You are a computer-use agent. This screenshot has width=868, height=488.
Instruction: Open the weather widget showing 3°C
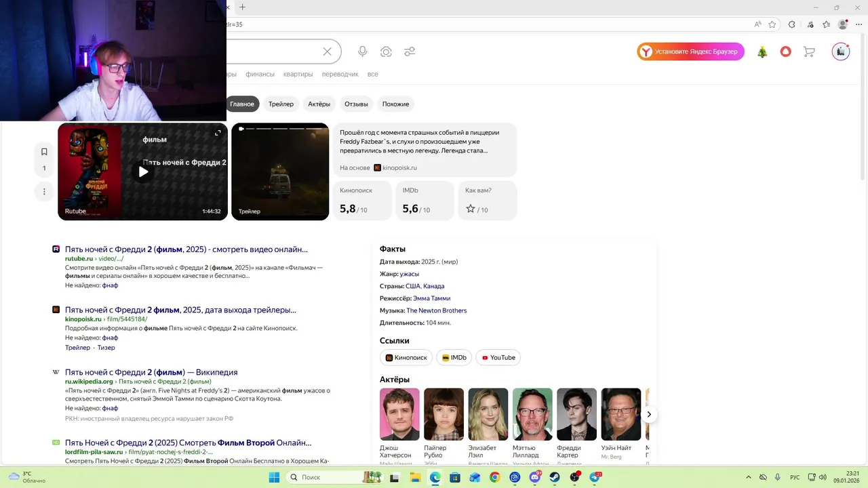(27, 477)
